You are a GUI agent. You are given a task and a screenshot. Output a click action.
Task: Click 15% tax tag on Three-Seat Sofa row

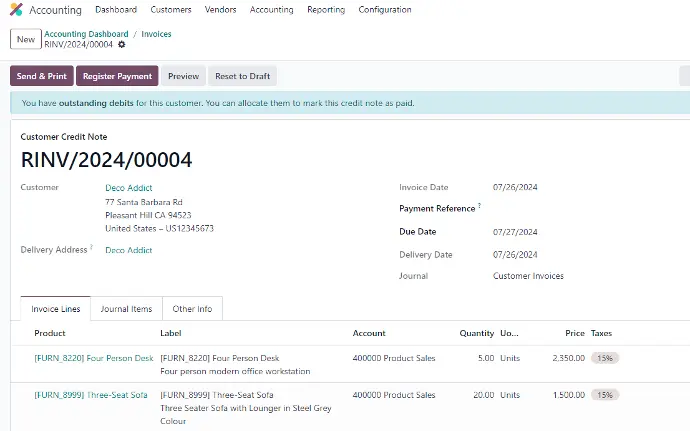(x=605, y=395)
